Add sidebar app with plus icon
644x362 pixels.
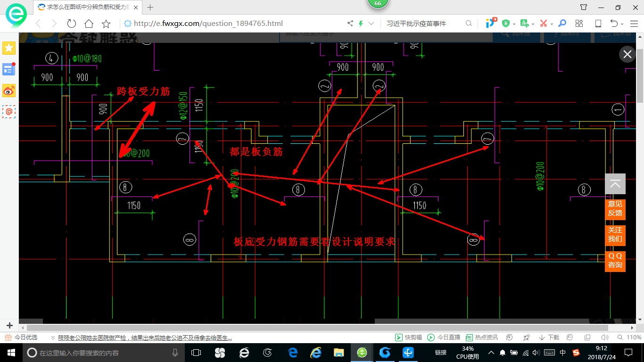9,326
